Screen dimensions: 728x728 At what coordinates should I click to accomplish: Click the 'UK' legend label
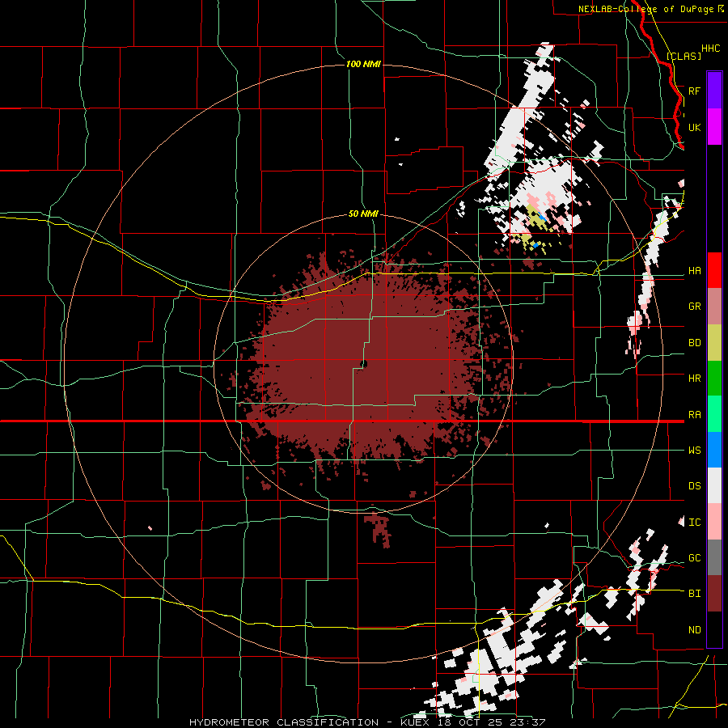click(694, 127)
